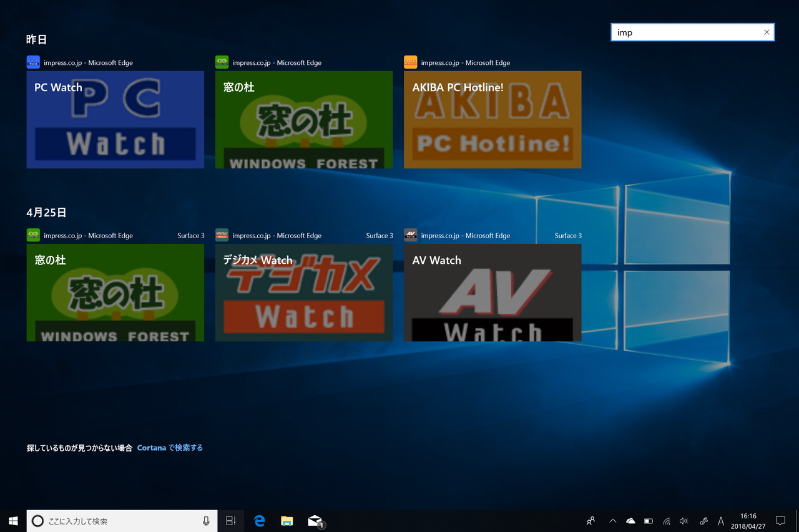Click the Task View timeline icon

coord(230,521)
